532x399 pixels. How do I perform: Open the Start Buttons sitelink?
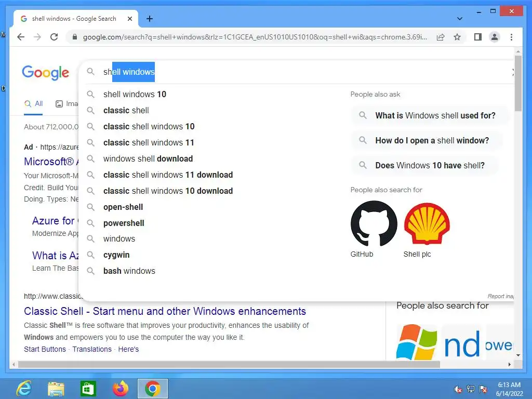point(45,349)
